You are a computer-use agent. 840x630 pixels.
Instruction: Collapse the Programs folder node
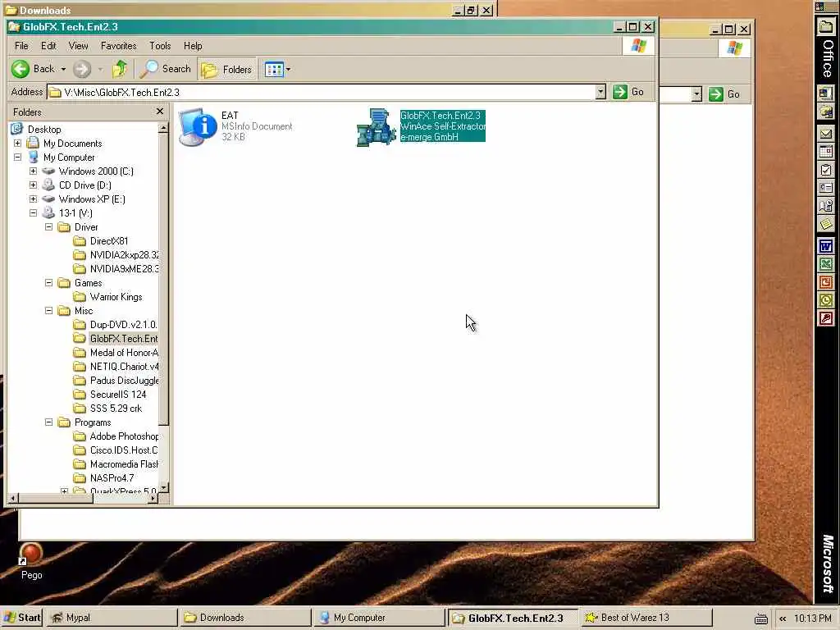tap(48, 422)
